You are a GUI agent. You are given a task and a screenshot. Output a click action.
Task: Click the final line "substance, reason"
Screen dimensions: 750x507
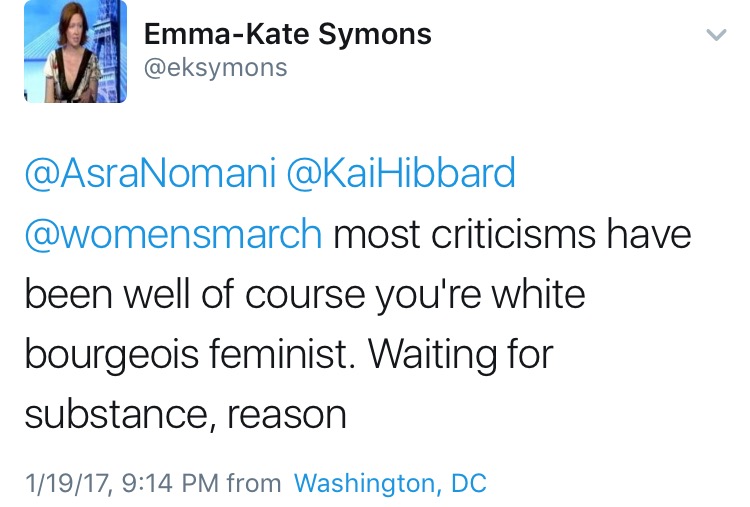coord(185,413)
